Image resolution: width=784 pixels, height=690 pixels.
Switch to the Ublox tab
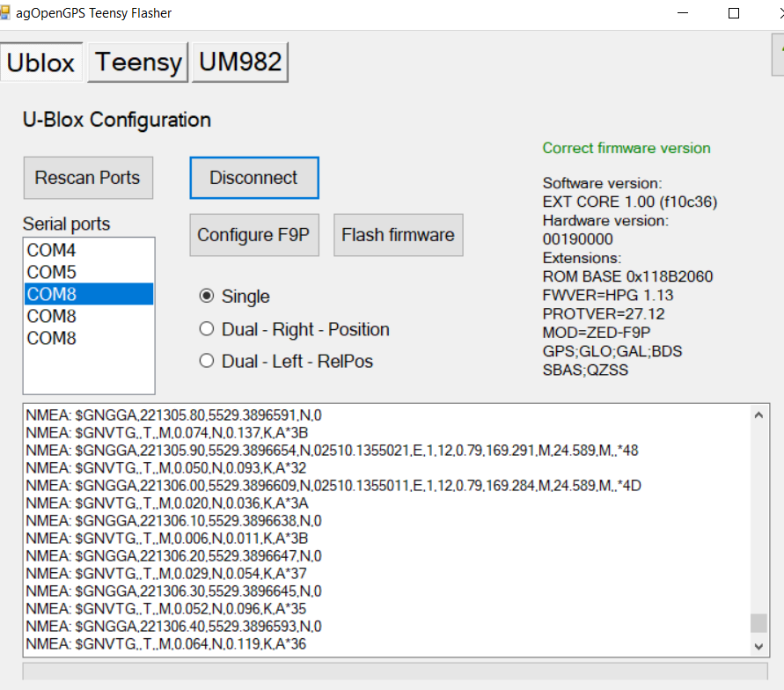[x=41, y=62]
